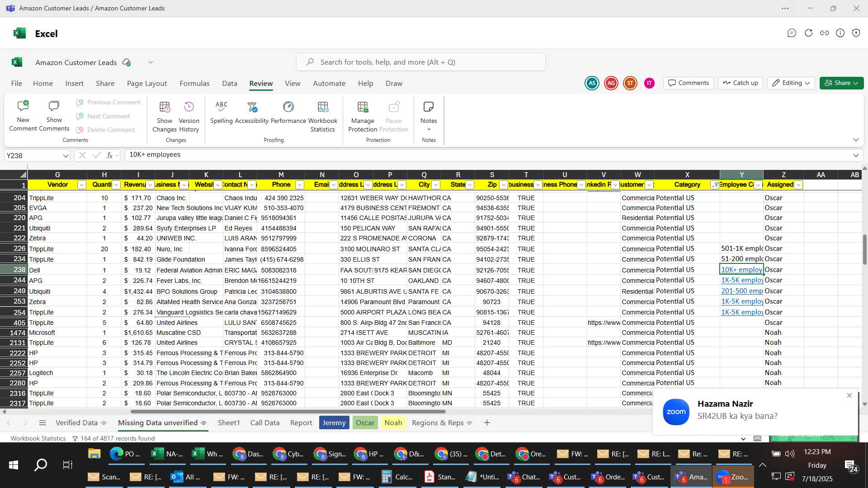Click the Excel app logo

[19, 33]
